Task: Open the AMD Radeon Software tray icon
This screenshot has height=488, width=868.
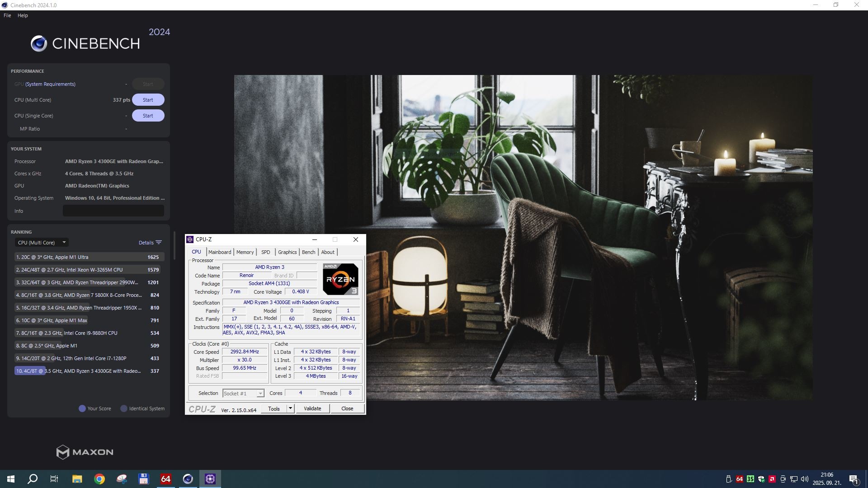Action: click(x=772, y=479)
